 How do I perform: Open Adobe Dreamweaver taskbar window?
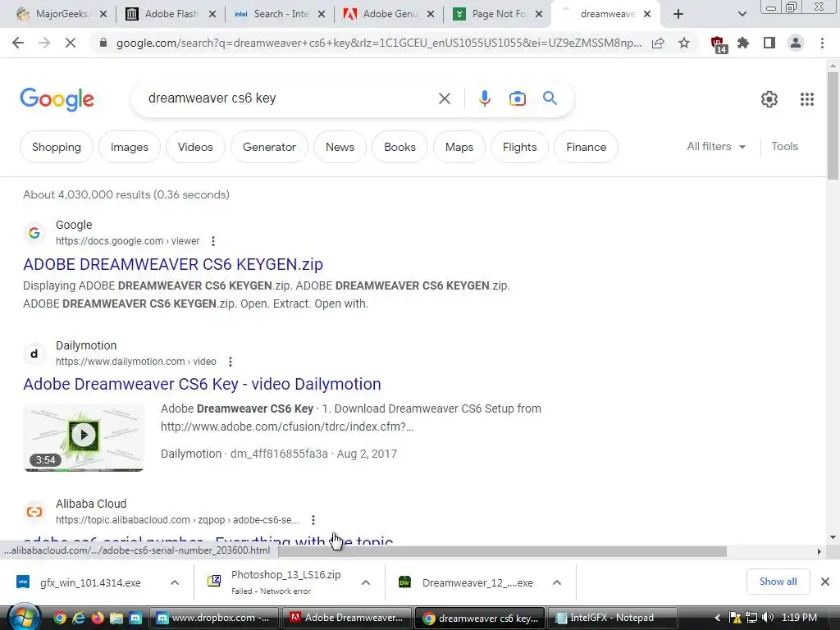(x=347, y=618)
